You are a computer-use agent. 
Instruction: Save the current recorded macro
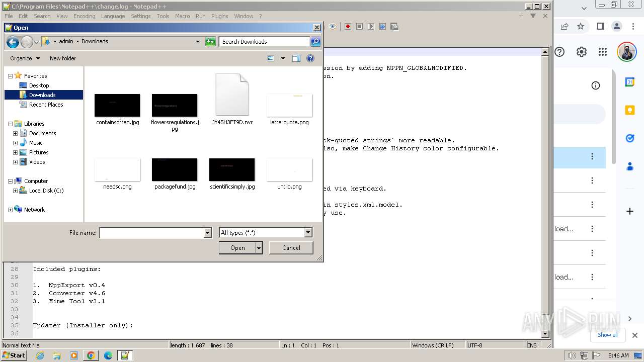click(x=394, y=26)
